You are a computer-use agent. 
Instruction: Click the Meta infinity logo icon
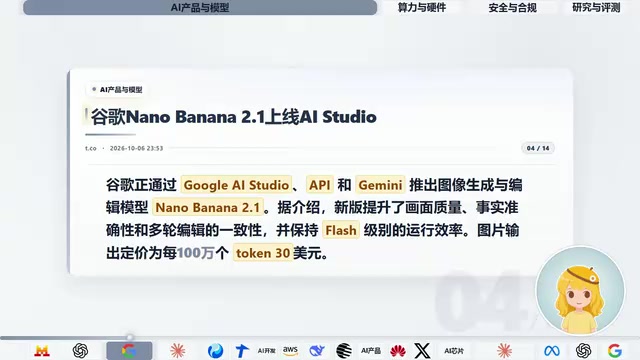pos(552,351)
